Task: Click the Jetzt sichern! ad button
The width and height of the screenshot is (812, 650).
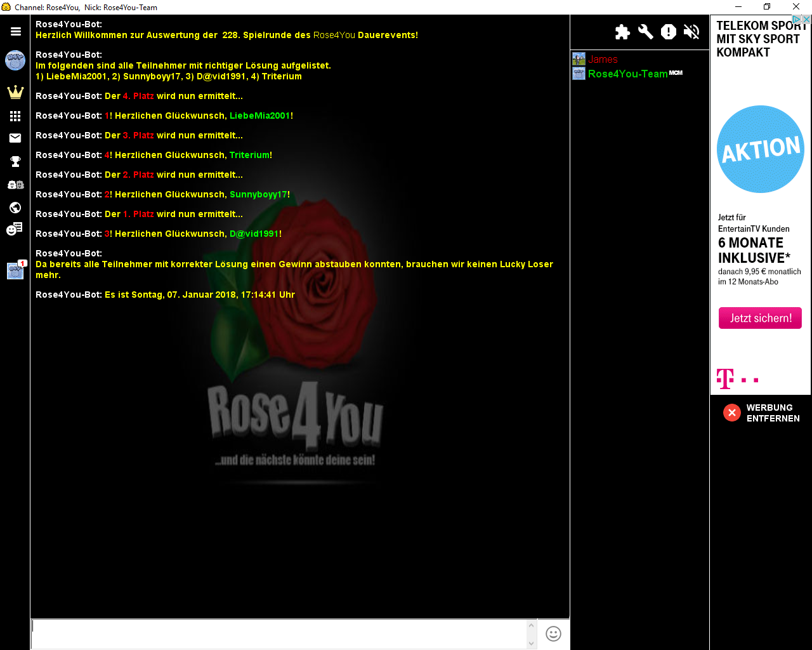Action: point(760,318)
